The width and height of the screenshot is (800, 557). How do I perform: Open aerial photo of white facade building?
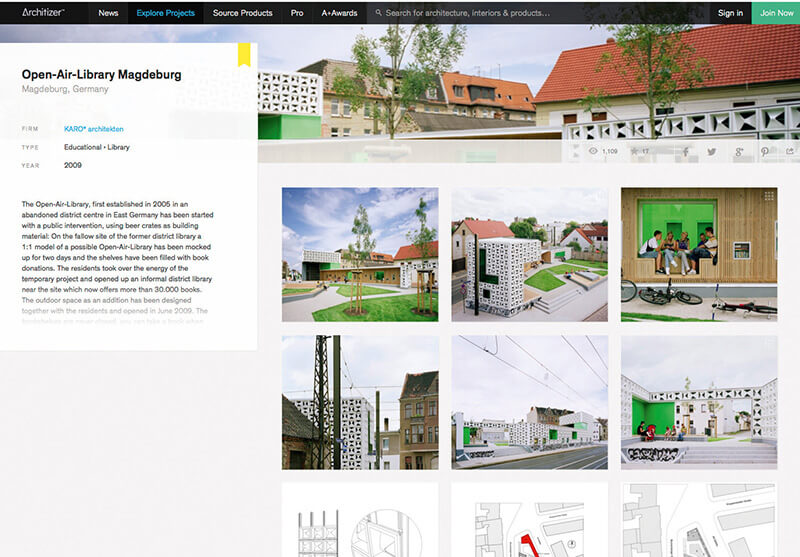coord(530,255)
